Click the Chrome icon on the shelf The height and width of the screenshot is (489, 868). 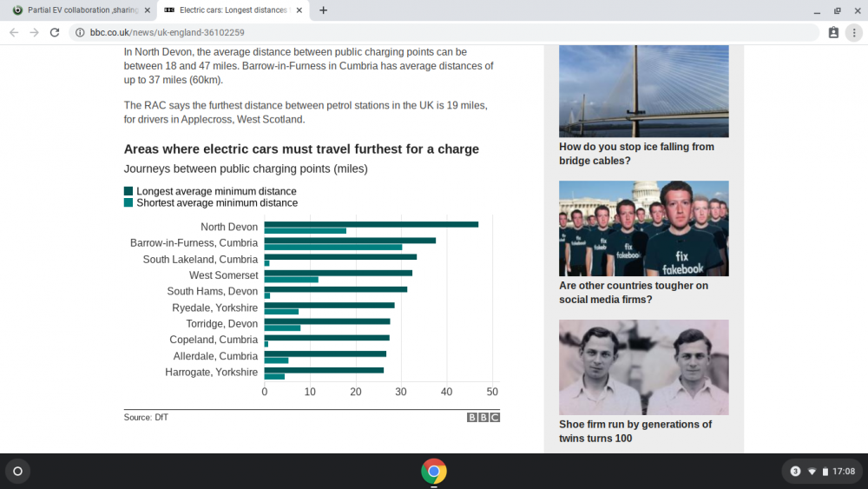[x=434, y=472]
